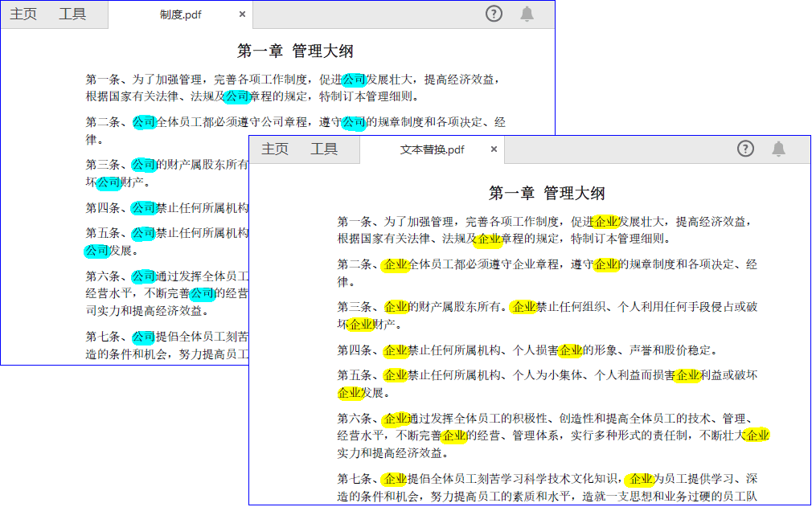
Task: Click highlighted 企业 after 第二条 in 文本替换.pdf
Action: 396,265
